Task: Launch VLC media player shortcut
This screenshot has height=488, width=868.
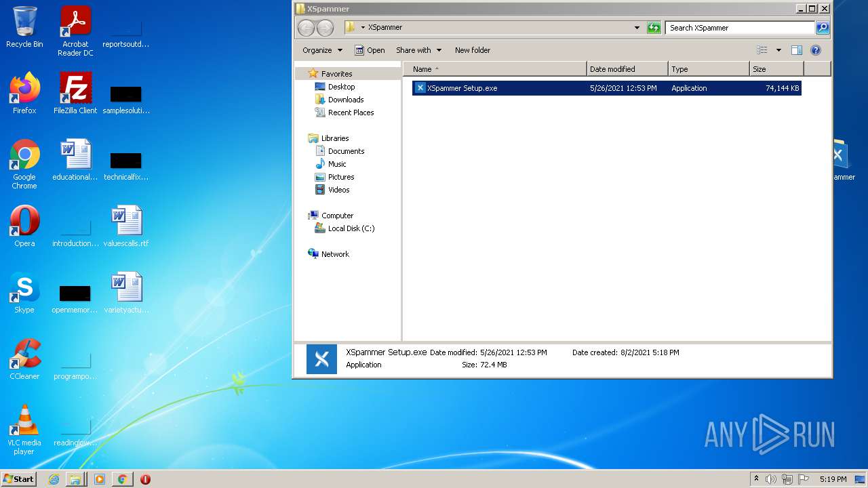Action: 24,430
